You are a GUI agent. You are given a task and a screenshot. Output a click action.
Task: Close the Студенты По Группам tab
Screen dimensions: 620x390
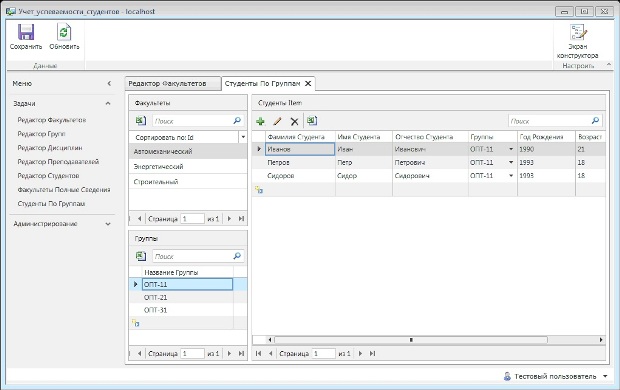(308, 83)
